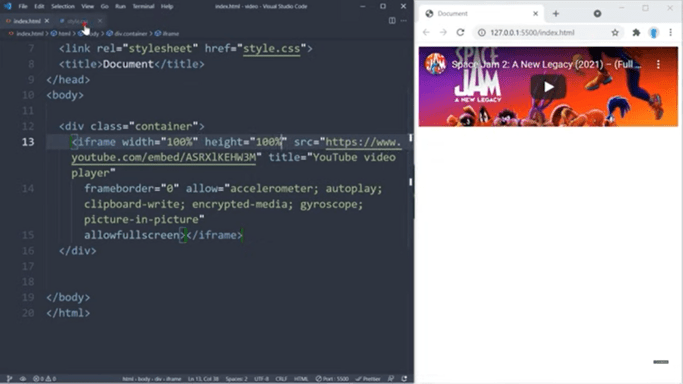
Task: Open the Go menu
Action: 105,7
